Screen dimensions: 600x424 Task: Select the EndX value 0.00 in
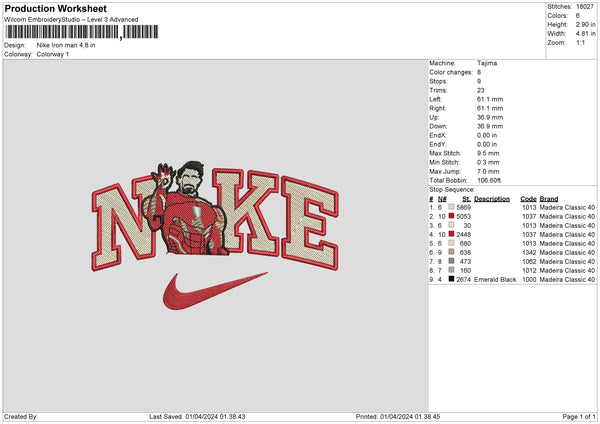(487, 135)
